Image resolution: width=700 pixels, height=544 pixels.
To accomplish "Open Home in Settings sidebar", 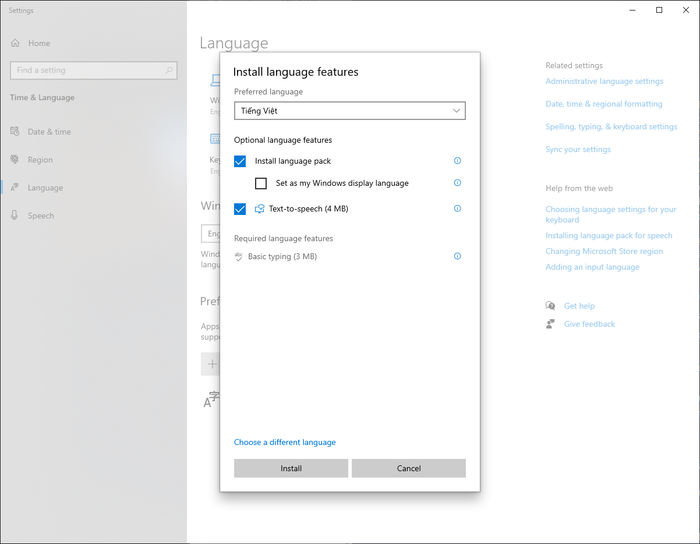I will coord(39,43).
